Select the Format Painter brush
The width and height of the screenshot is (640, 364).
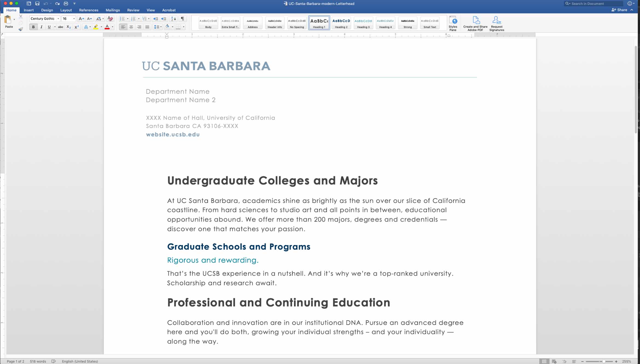pyautogui.click(x=21, y=29)
